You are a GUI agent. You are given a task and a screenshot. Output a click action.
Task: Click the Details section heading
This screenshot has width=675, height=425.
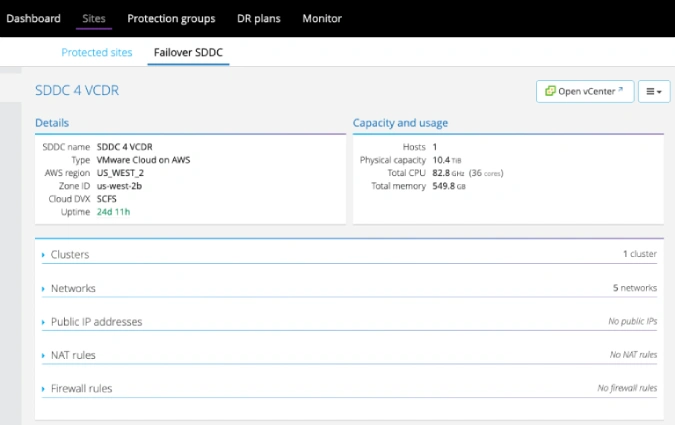tap(52, 123)
